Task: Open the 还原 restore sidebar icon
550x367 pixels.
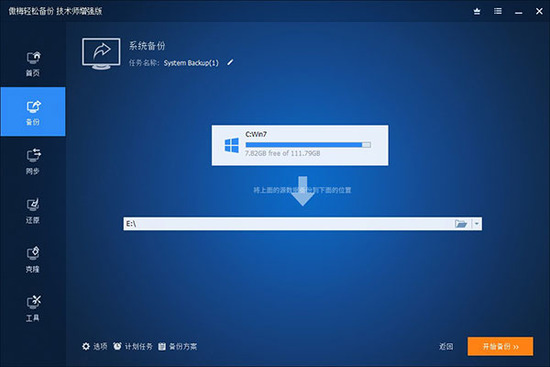Action: [33, 210]
